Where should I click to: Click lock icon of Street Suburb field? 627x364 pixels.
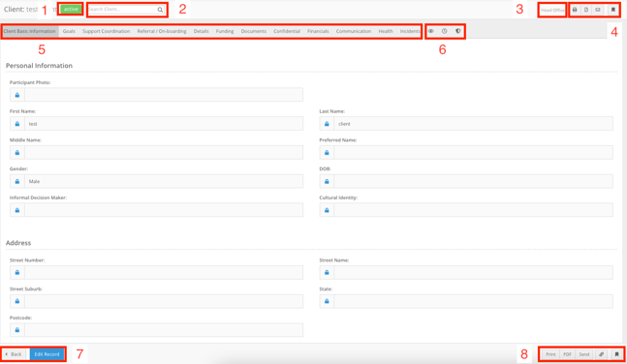point(17,301)
